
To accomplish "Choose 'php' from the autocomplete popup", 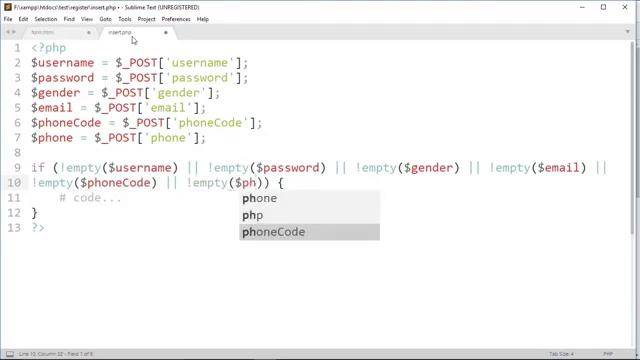I will 309,215.
